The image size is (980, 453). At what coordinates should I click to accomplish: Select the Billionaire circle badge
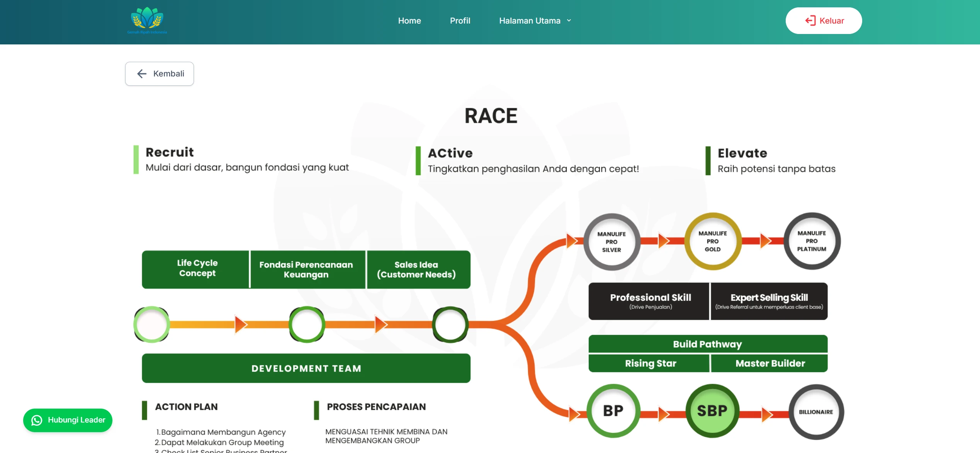pos(816,412)
